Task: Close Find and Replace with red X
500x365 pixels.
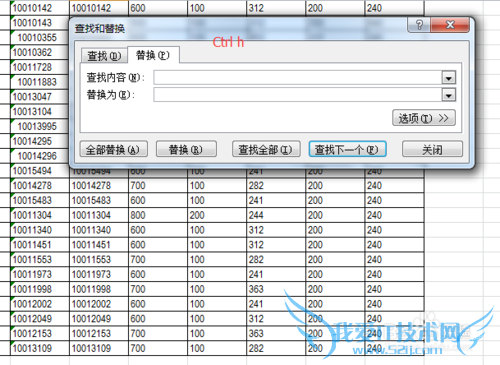Action: 450,25
